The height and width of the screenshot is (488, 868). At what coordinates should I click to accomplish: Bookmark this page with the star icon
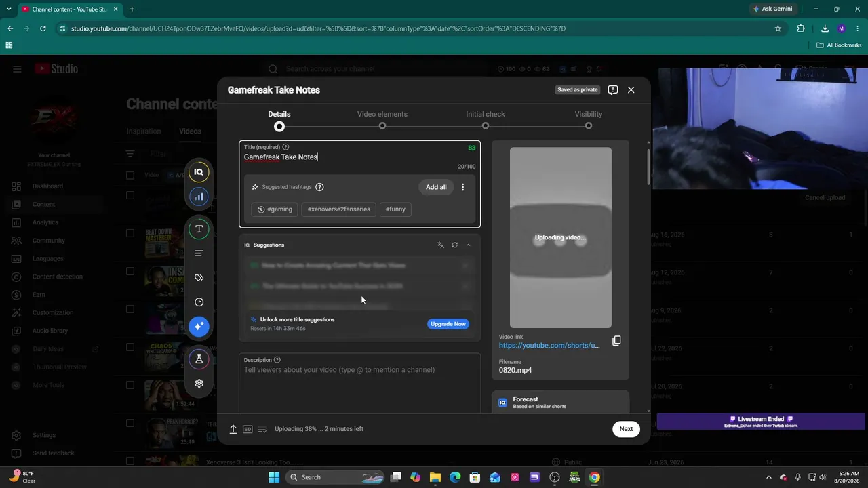[x=778, y=28]
